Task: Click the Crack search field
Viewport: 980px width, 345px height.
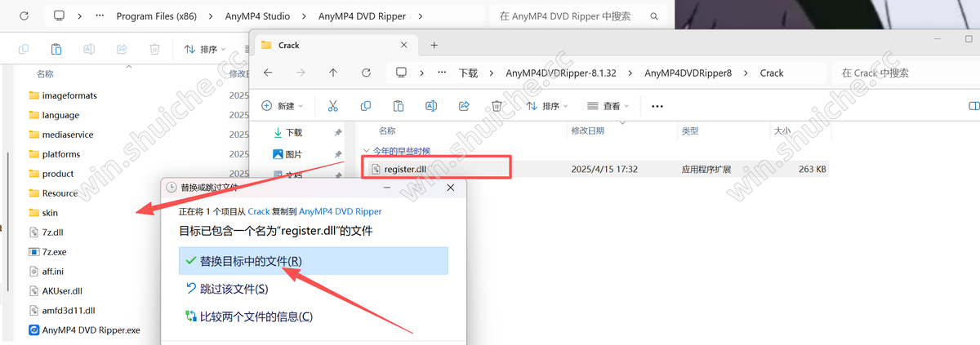Action: coord(905,73)
